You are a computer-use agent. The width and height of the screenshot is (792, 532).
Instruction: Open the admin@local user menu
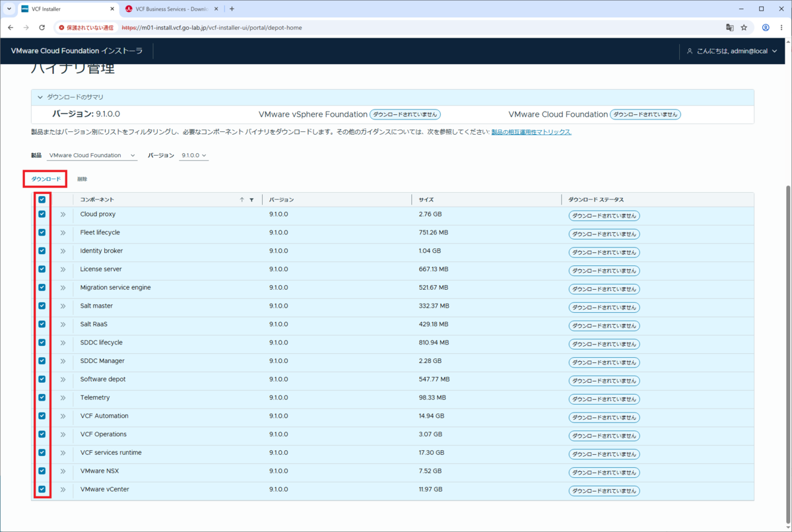click(x=731, y=51)
